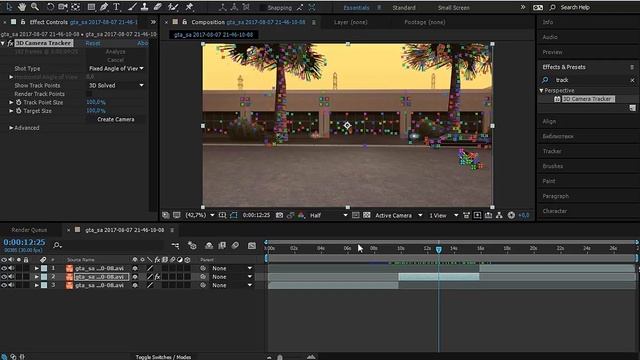Viewport: 640px width, 360px height.
Task: Click the Track Point Size value 100,0%
Action: pyautogui.click(x=96, y=102)
